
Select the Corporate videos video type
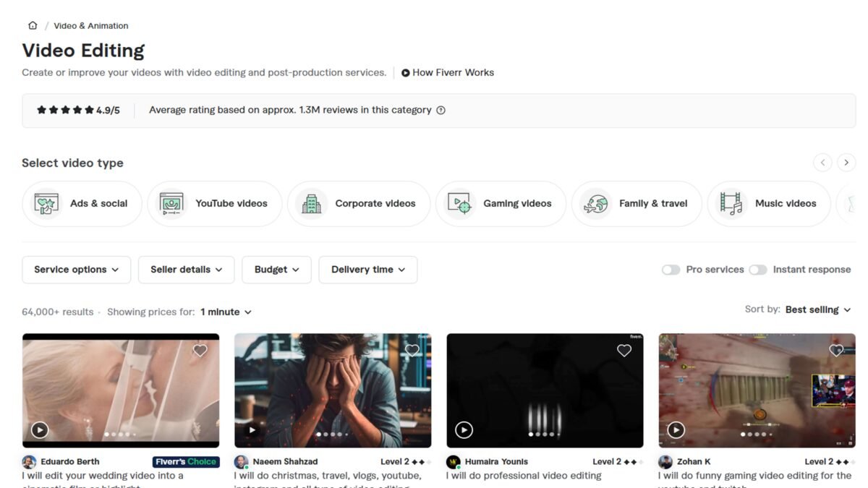click(x=359, y=203)
